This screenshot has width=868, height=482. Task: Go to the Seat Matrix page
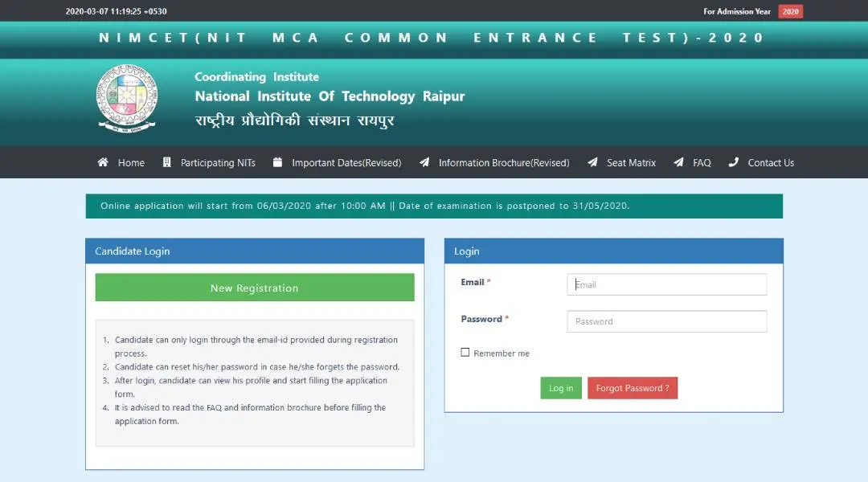[x=631, y=163]
